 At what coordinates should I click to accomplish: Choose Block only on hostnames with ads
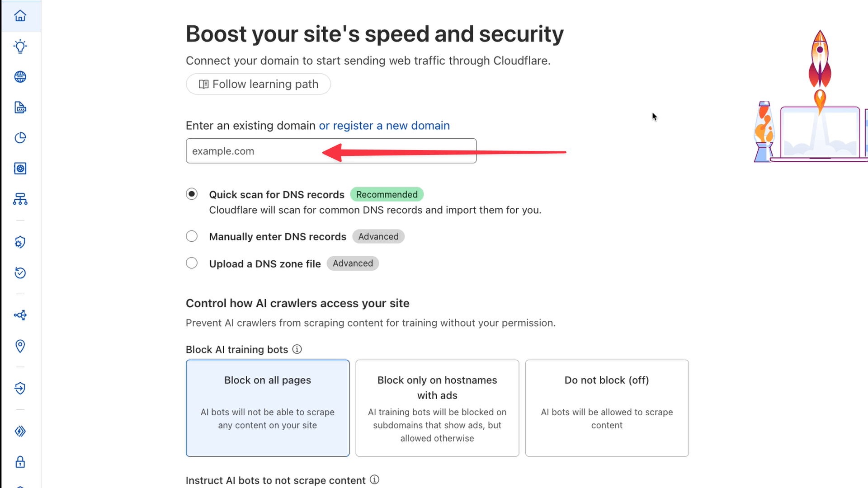coord(437,408)
